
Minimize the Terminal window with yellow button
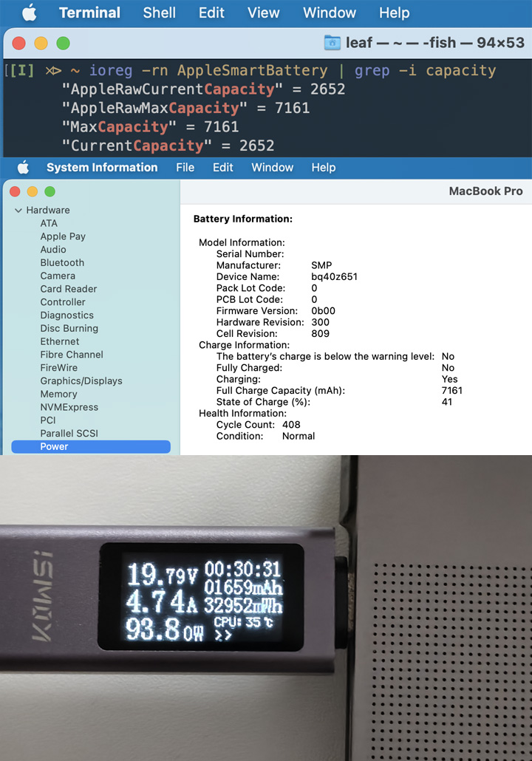41,44
